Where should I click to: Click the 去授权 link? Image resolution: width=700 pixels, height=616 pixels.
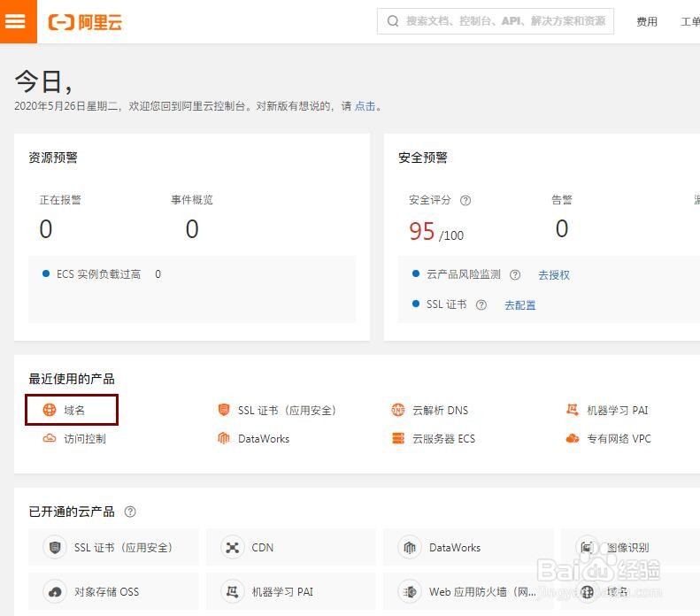click(554, 275)
